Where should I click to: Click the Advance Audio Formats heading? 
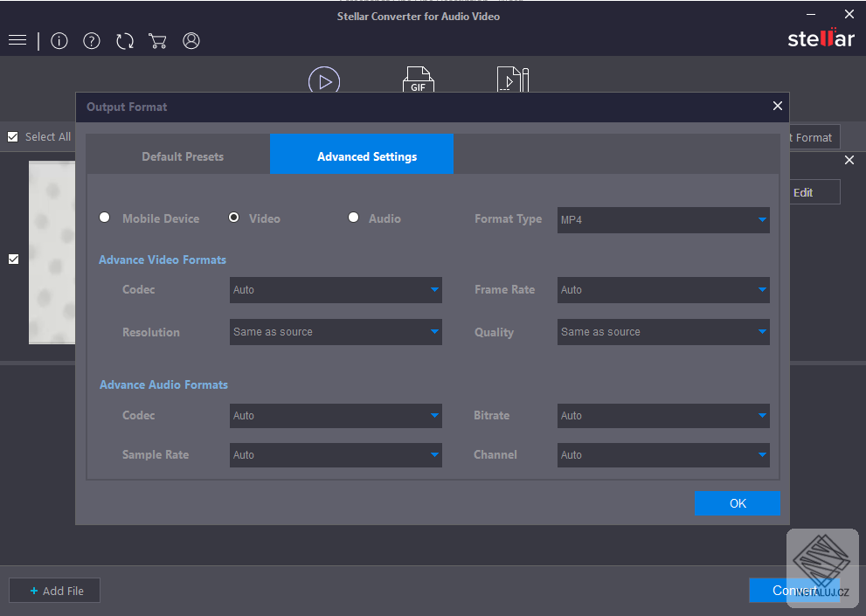tap(163, 384)
